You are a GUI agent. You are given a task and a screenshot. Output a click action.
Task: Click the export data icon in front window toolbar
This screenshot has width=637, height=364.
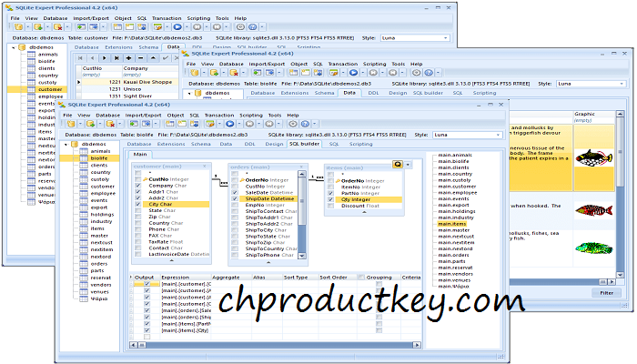pyautogui.click(x=146, y=124)
